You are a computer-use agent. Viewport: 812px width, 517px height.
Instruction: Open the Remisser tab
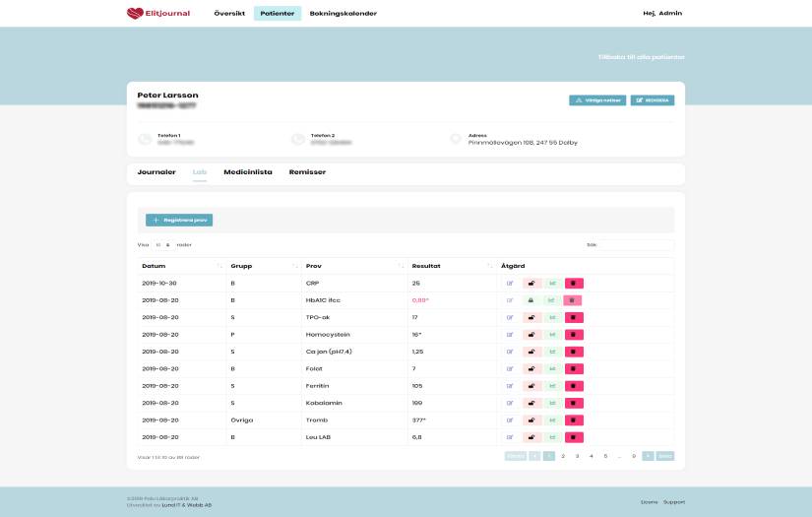(x=307, y=172)
